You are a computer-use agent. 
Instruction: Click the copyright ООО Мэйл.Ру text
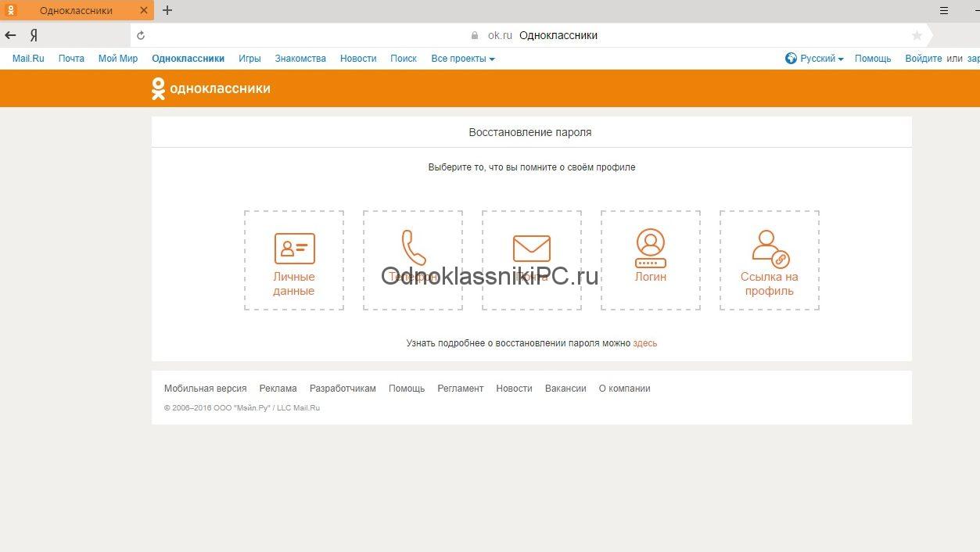pyautogui.click(x=242, y=408)
